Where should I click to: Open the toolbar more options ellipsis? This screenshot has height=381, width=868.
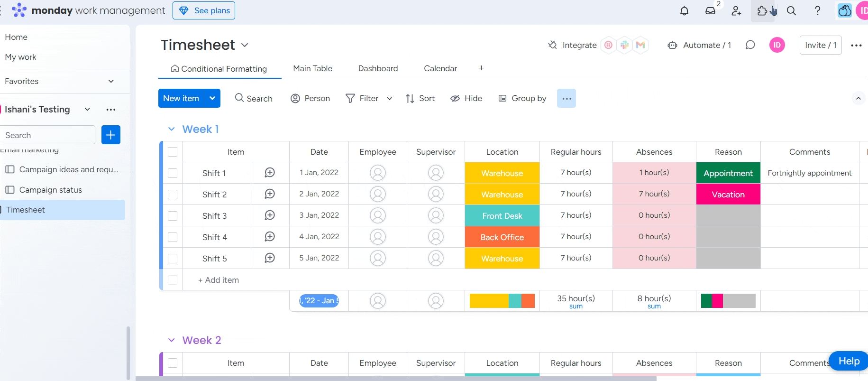(x=566, y=98)
